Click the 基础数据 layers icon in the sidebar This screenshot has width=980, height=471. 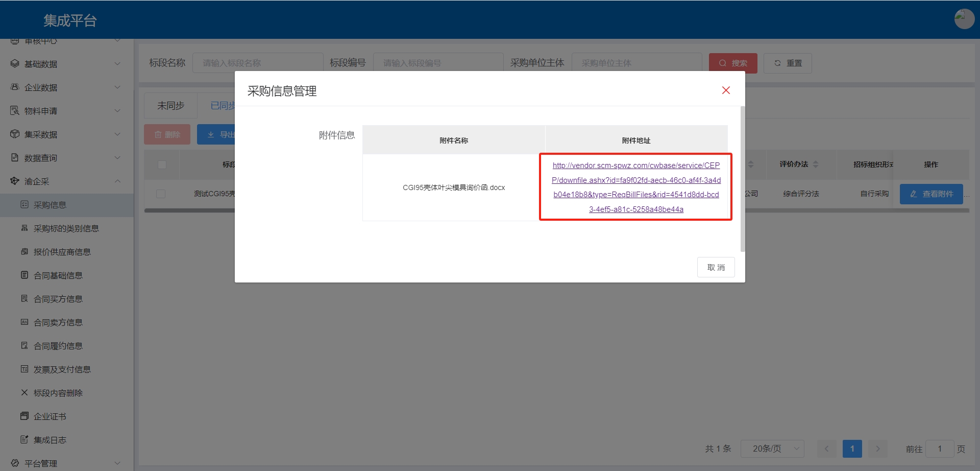point(15,64)
